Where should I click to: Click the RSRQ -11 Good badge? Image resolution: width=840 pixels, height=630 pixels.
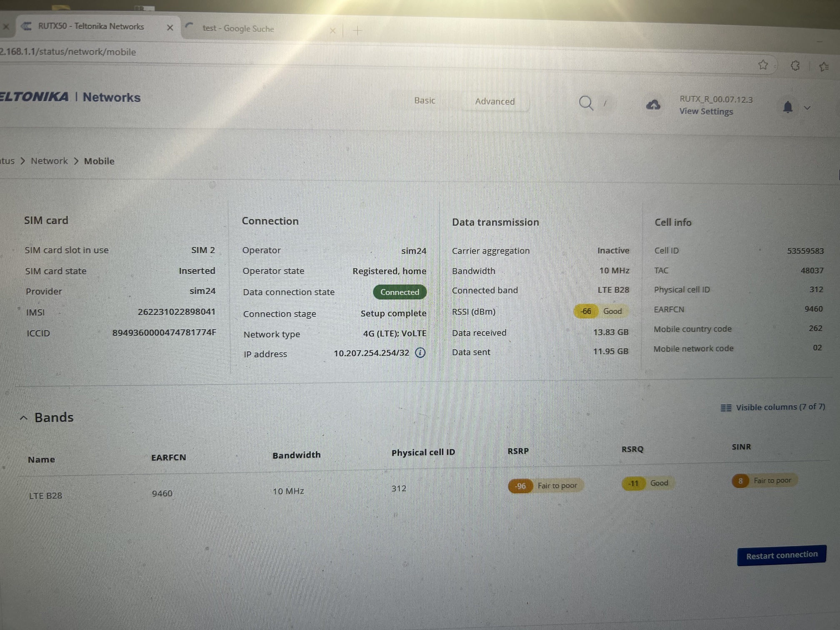click(648, 483)
